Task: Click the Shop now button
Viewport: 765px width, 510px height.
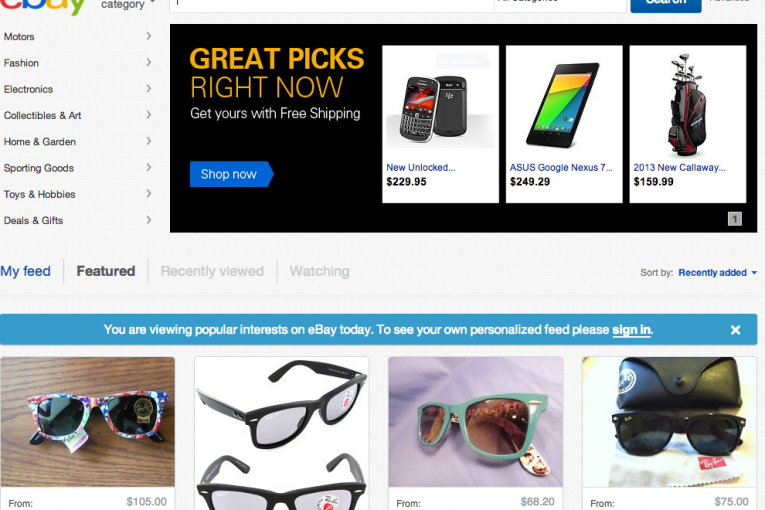Action: [231, 174]
